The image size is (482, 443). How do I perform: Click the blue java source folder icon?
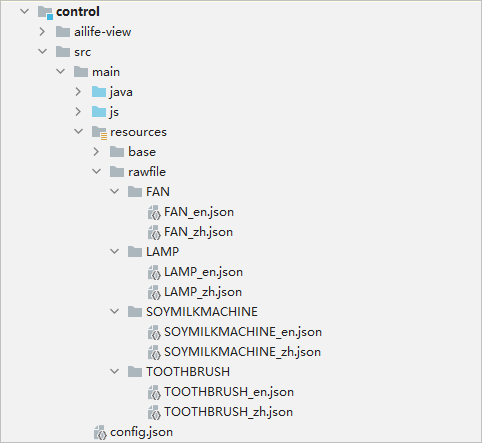(99, 92)
